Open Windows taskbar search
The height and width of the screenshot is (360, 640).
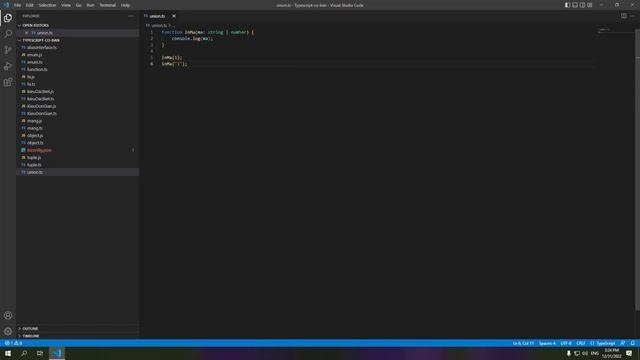pyautogui.click(x=24, y=353)
